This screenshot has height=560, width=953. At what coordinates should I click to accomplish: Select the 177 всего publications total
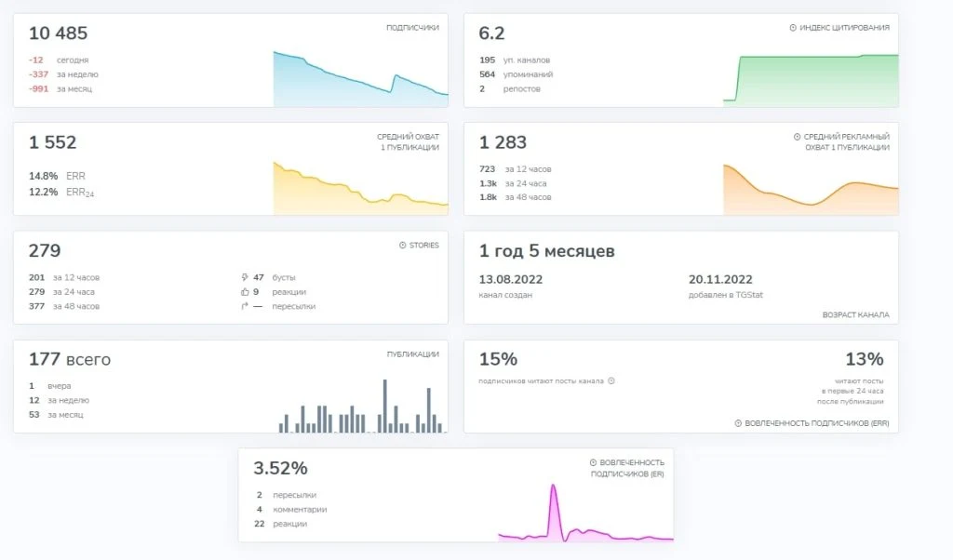[70, 360]
